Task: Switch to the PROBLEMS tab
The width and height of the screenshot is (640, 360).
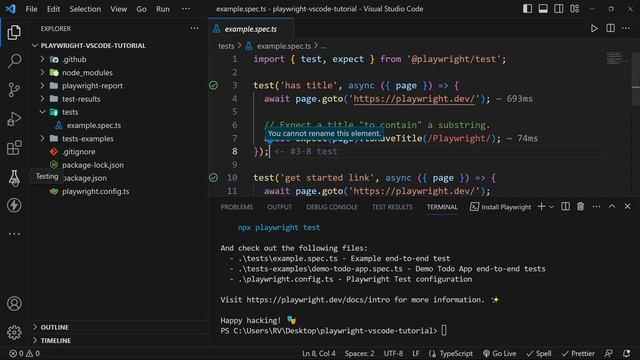Action: (x=237, y=207)
